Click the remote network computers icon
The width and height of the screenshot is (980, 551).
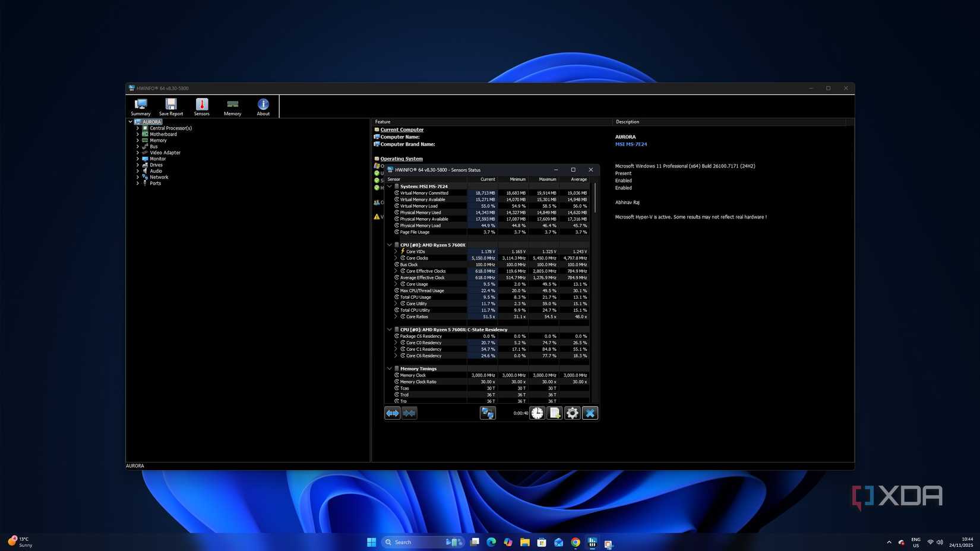pyautogui.click(x=488, y=413)
